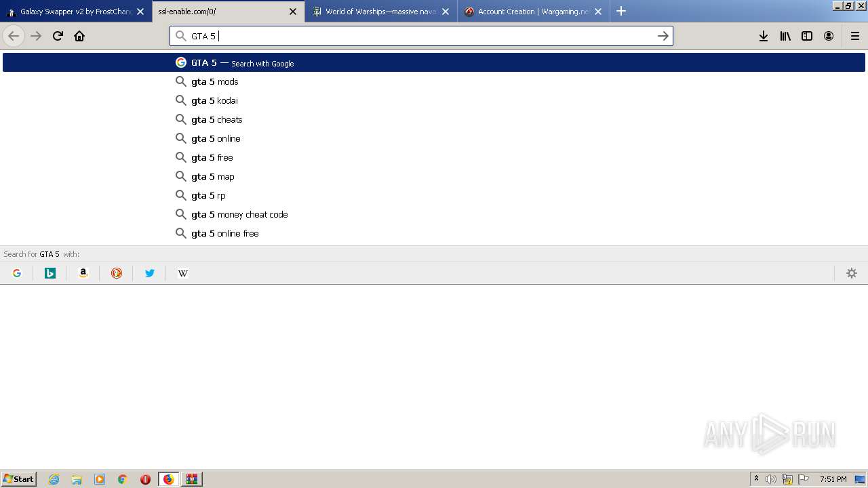This screenshot has height=488, width=868.
Task: Open Windows Media Player from taskbar
Action: tap(100, 479)
